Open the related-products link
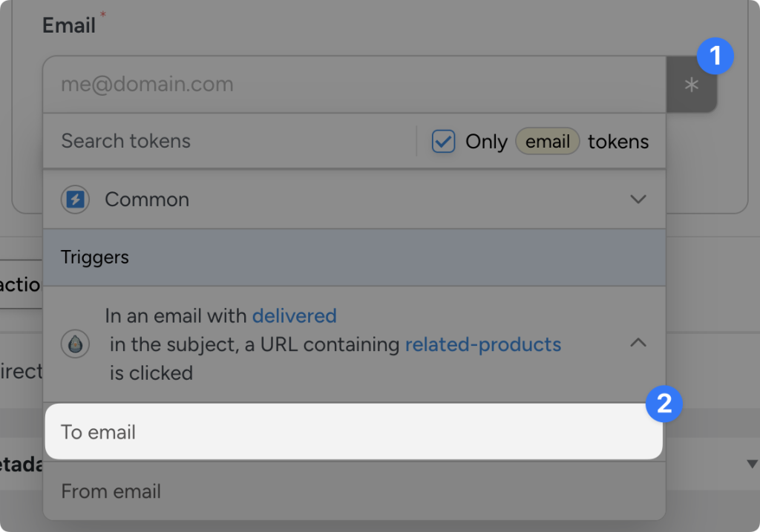This screenshot has height=532, width=760. click(x=482, y=344)
